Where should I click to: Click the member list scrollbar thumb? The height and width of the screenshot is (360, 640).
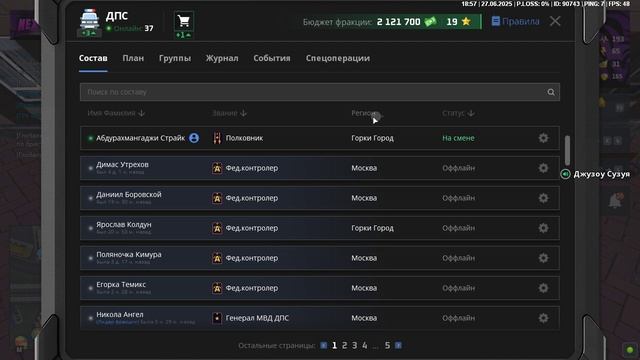pyautogui.click(x=567, y=150)
